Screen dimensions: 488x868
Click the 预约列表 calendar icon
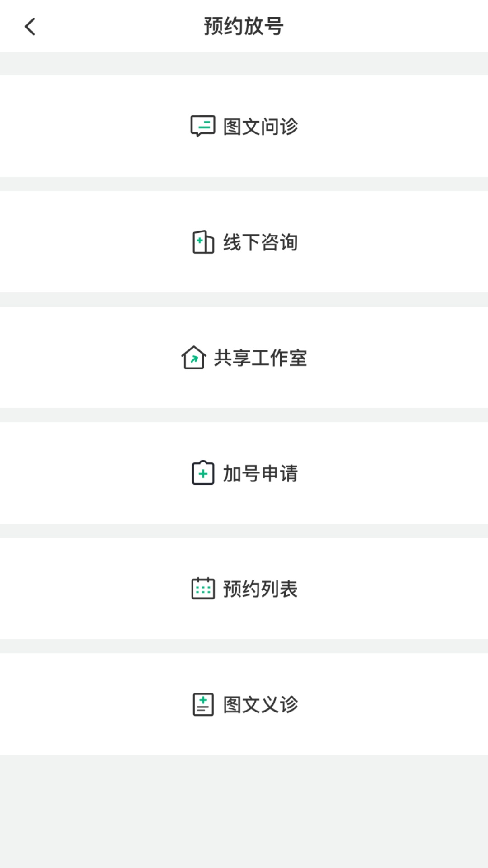[203, 589]
